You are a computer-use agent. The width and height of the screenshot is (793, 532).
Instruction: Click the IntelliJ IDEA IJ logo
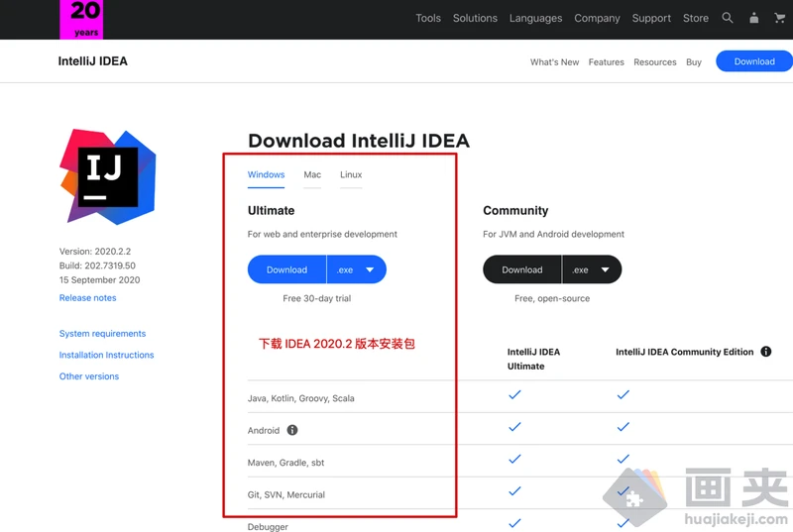pyautogui.click(x=108, y=176)
